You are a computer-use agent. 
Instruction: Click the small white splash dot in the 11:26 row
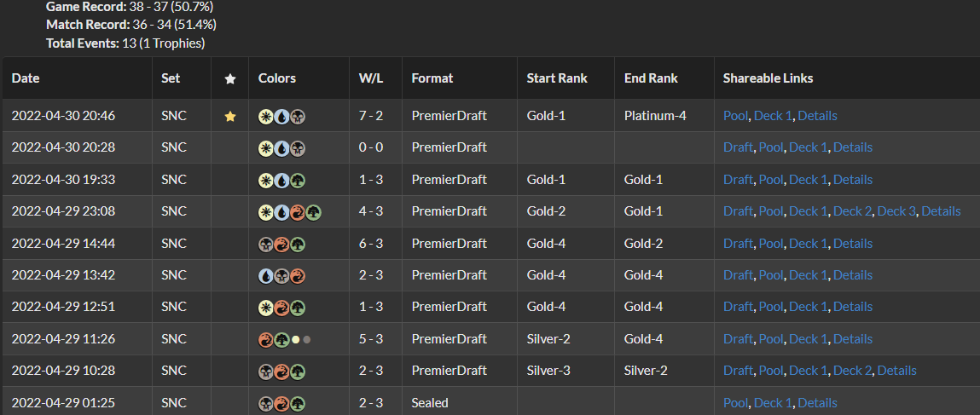tap(296, 340)
